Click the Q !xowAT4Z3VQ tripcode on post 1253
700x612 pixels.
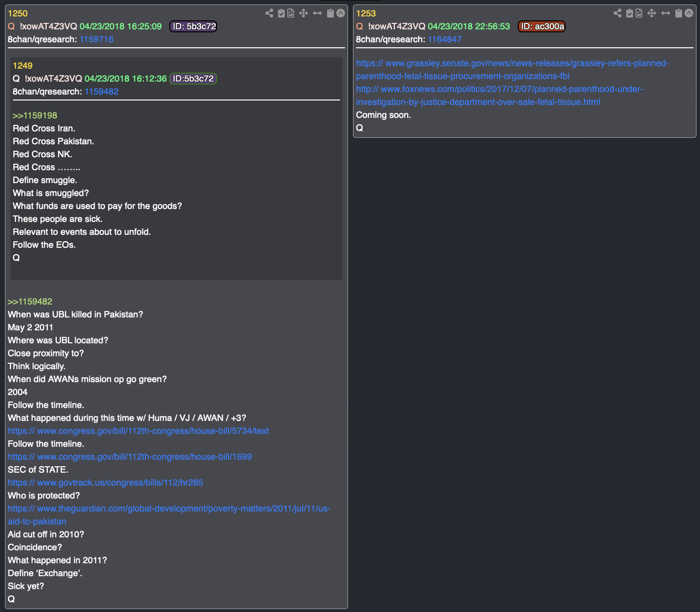[x=391, y=26]
